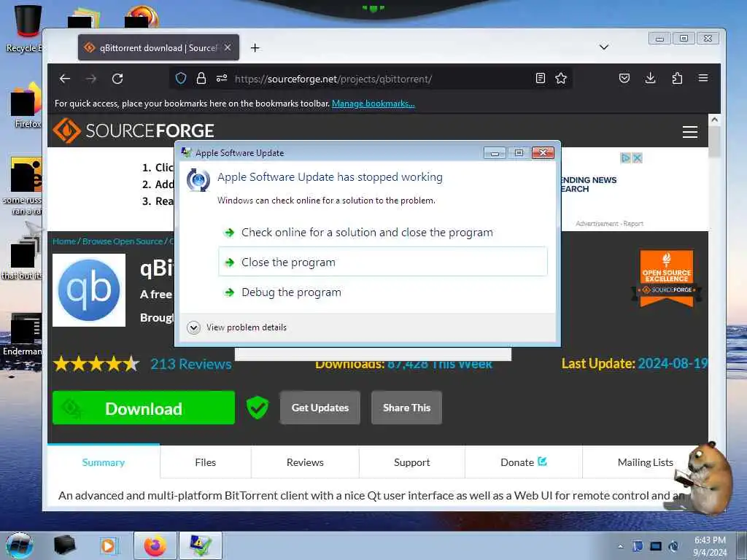This screenshot has width=747, height=560.
Task: Open the Enderman desktop icon
Action: (23, 335)
